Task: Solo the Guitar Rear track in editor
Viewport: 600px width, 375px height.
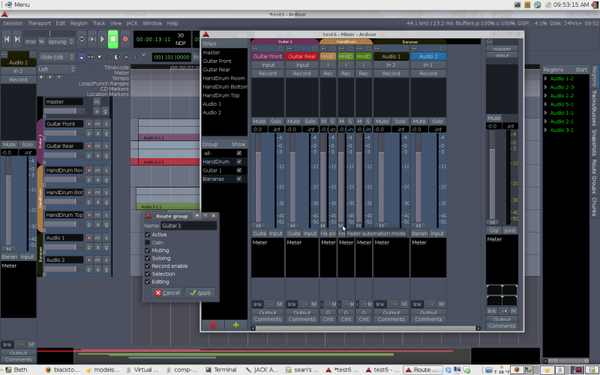Action: click(106, 146)
